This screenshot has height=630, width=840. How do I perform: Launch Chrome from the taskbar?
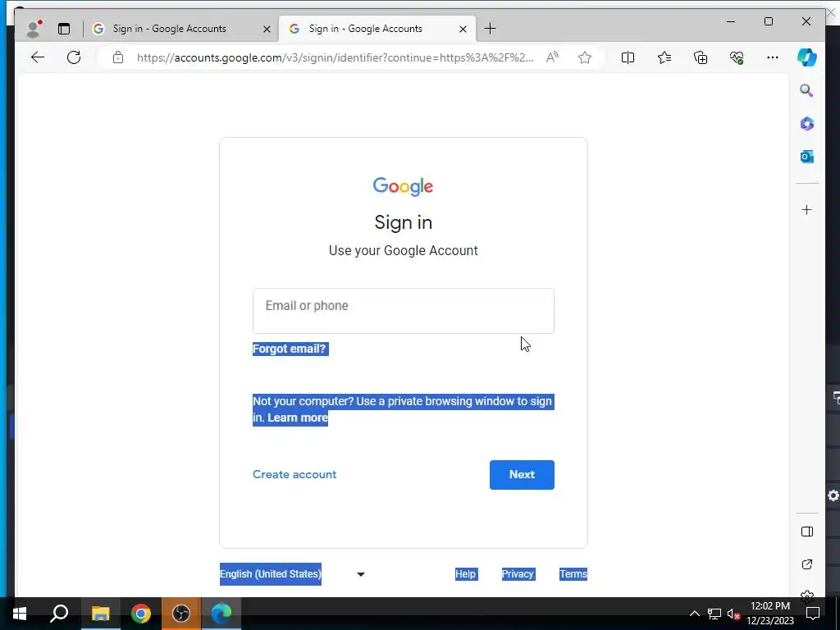coord(141,614)
